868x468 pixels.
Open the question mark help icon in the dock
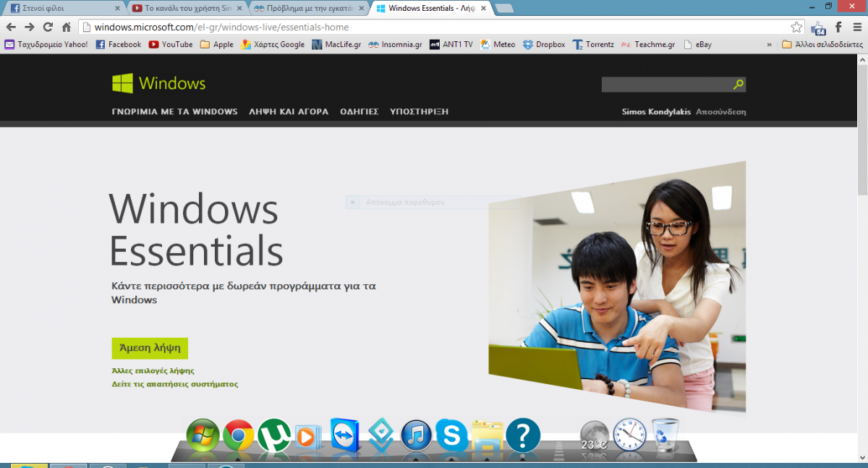tap(523, 435)
